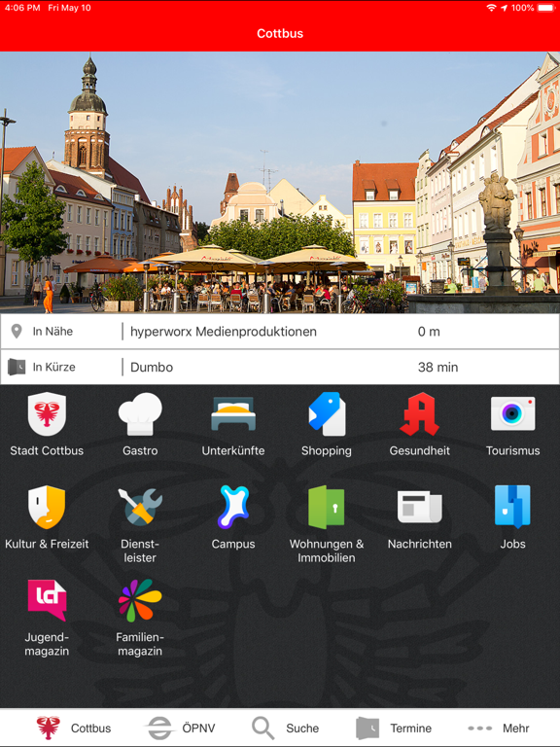Viewport: 560px width, 747px height.
Task: Tap the Cottbus title in header
Action: point(280,33)
